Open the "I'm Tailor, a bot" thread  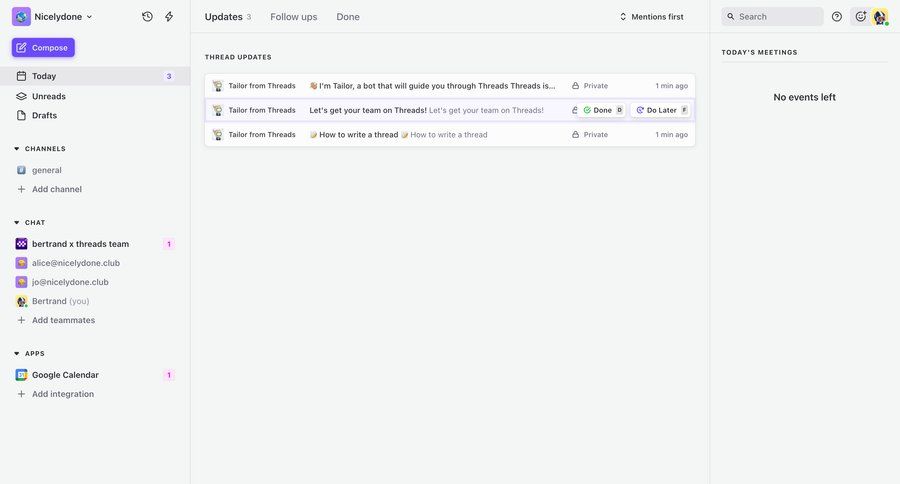[x=450, y=86]
